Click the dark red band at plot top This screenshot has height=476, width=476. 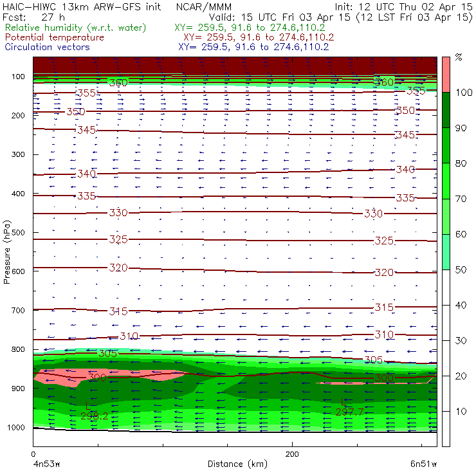[x=235, y=65]
